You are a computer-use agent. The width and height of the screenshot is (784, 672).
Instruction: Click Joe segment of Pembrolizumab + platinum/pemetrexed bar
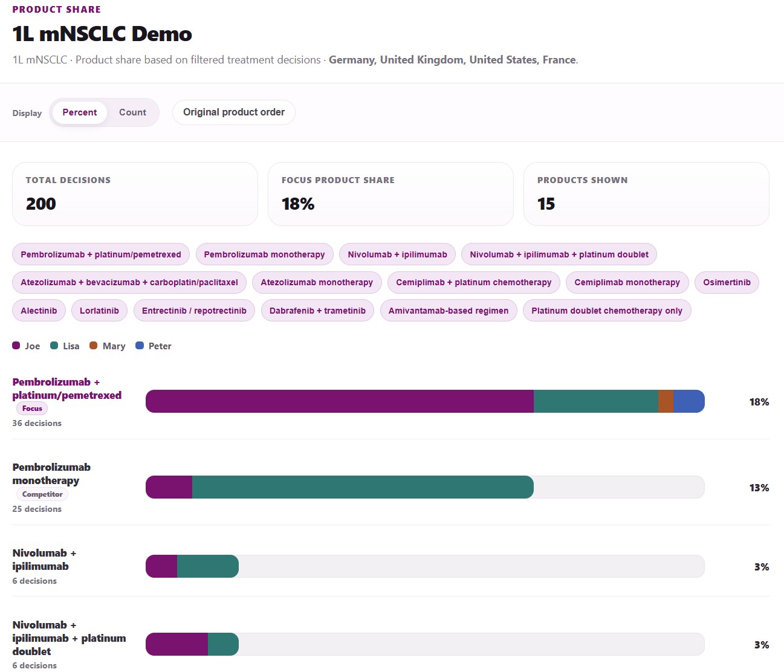click(x=340, y=401)
